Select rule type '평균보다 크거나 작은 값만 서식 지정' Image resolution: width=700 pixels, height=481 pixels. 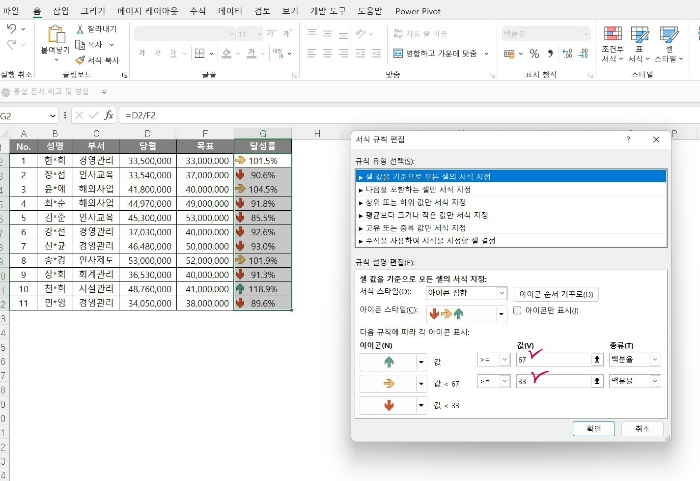tap(511, 215)
